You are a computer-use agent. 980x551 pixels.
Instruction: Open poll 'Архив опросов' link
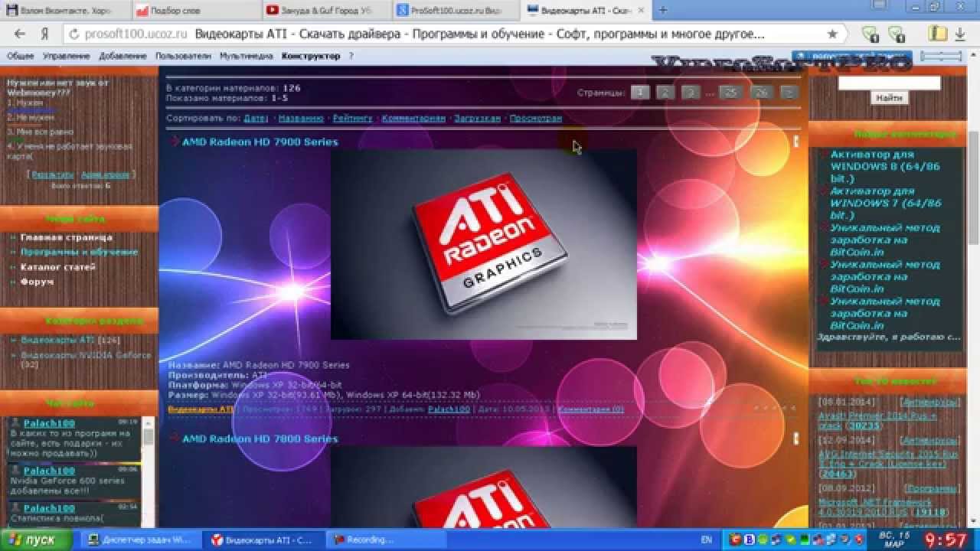(106, 174)
